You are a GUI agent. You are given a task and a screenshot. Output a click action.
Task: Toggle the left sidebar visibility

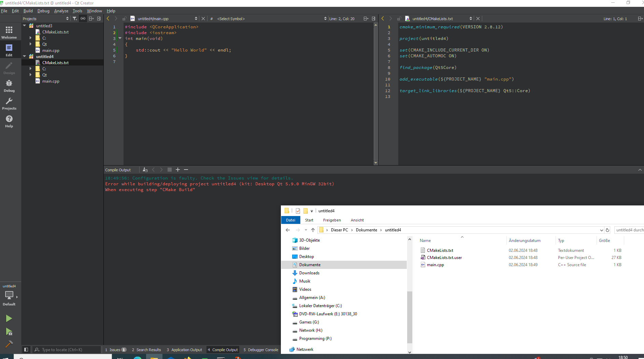[26, 350]
